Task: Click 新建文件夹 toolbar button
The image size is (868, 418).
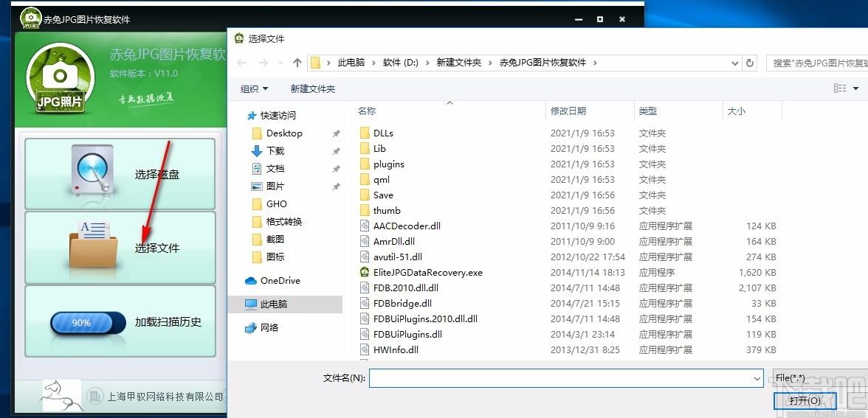Action: point(313,88)
